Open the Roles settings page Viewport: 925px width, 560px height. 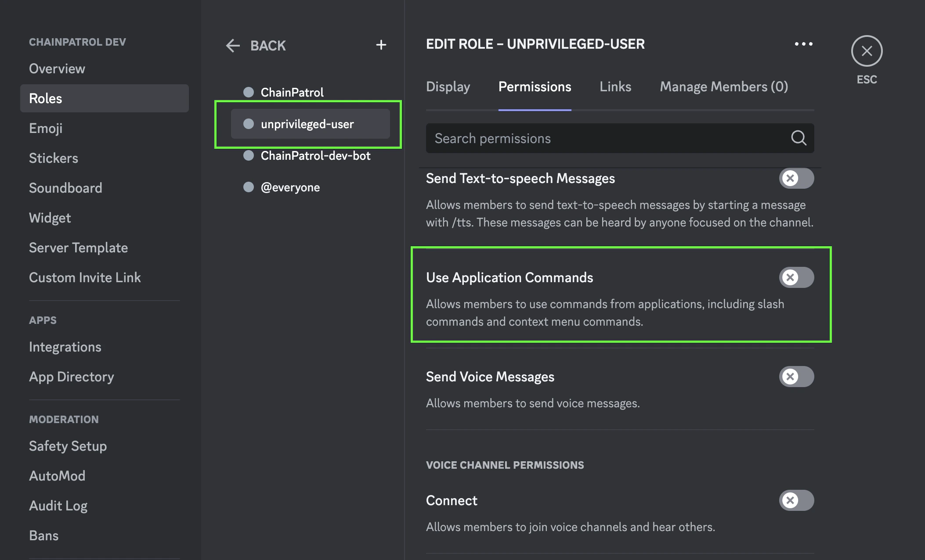pyautogui.click(x=105, y=98)
